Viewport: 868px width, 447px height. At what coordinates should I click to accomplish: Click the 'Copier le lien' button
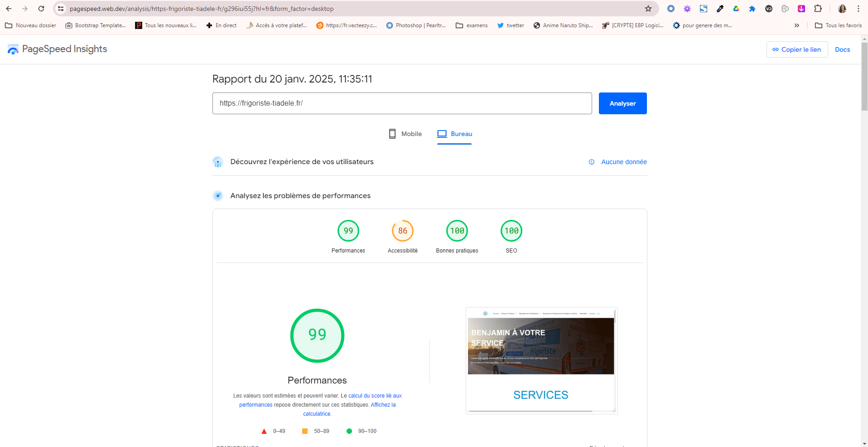(x=796, y=49)
